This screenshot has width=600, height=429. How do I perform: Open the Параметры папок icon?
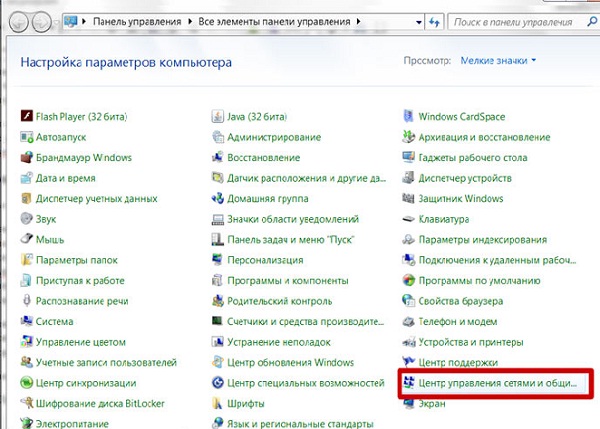tap(26, 260)
